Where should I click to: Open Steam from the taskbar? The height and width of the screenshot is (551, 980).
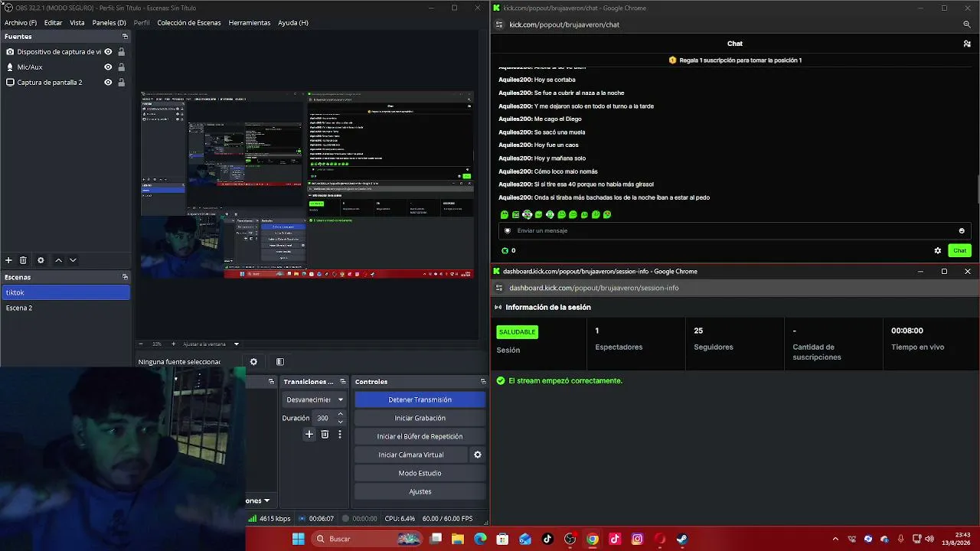tap(681, 539)
